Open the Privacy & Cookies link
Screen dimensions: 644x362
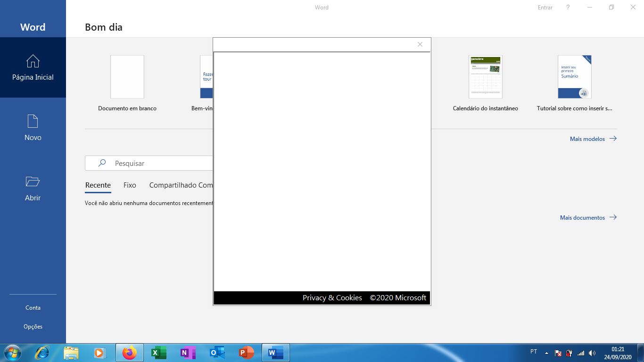pyautogui.click(x=332, y=298)
